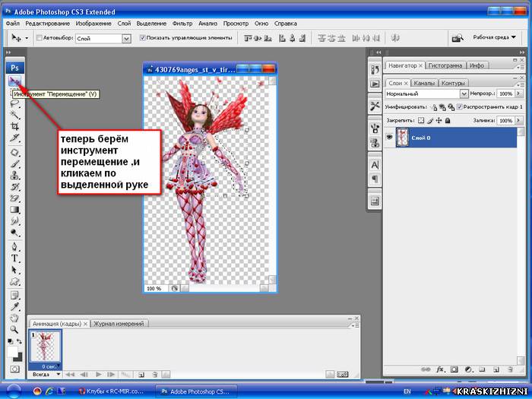Select the Notes tool
The image size is (532, 399).
[x=14, y=296]
